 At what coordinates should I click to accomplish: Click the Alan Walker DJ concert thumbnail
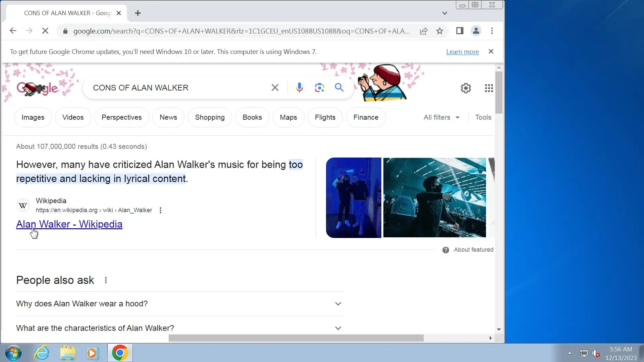(434, 198)
